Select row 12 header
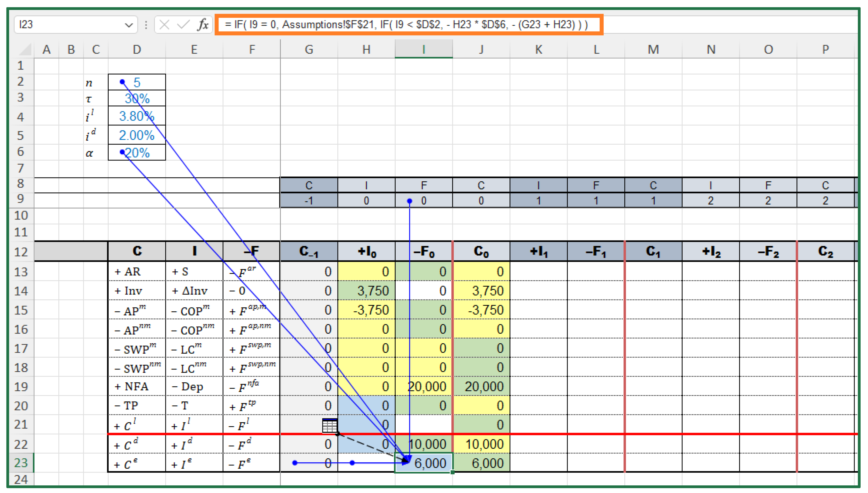868x493 pixels. coord(21,252)
